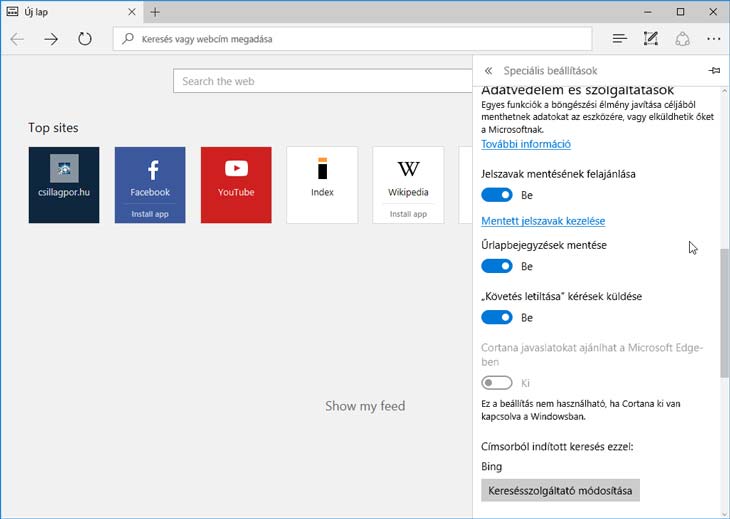The width and height of the screenshot is (730, 519).
Task: Click Keresésszolgáltató módosítása button
Action: pos(560,491)
